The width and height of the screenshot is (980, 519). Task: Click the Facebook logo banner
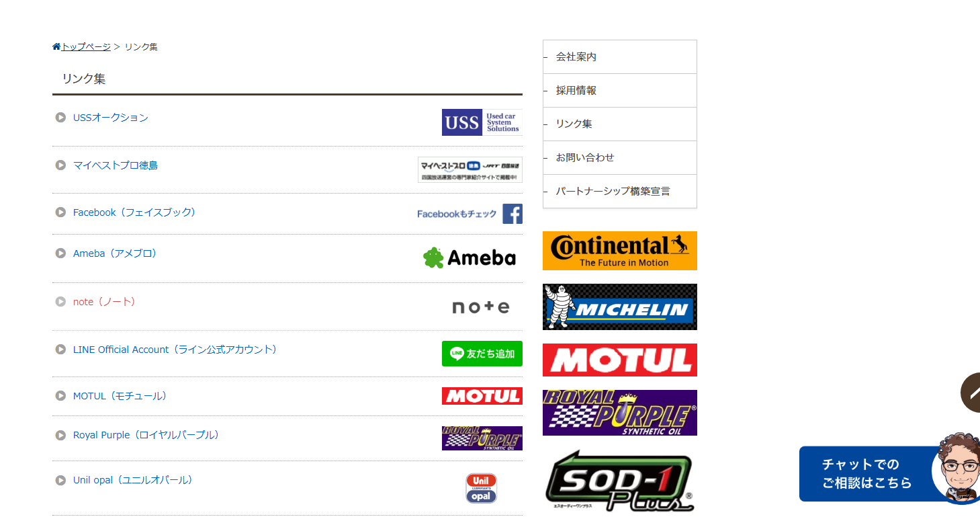point(470,214)
